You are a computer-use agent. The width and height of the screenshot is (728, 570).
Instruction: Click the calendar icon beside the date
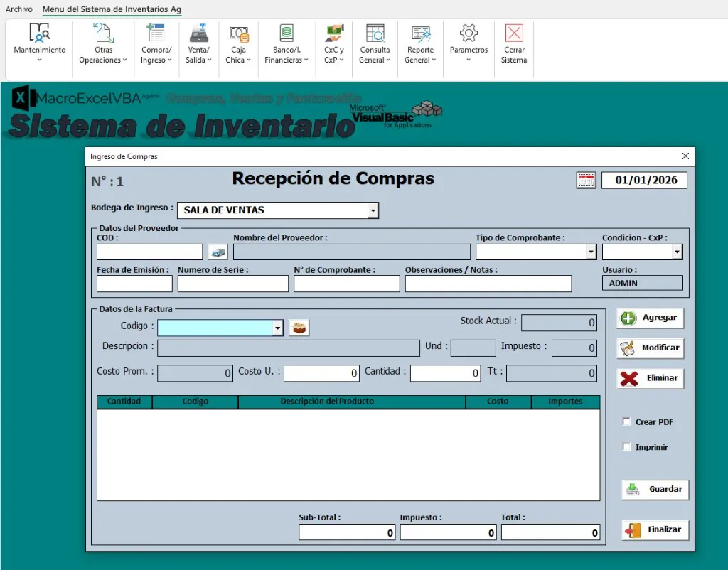(x=586, y=180)
